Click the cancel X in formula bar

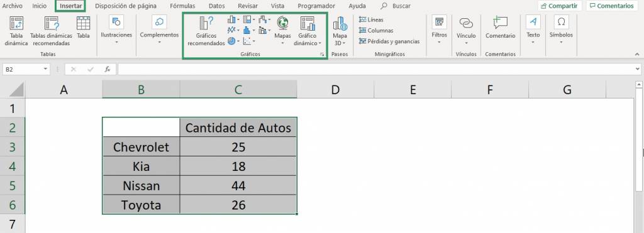[74, 69]
